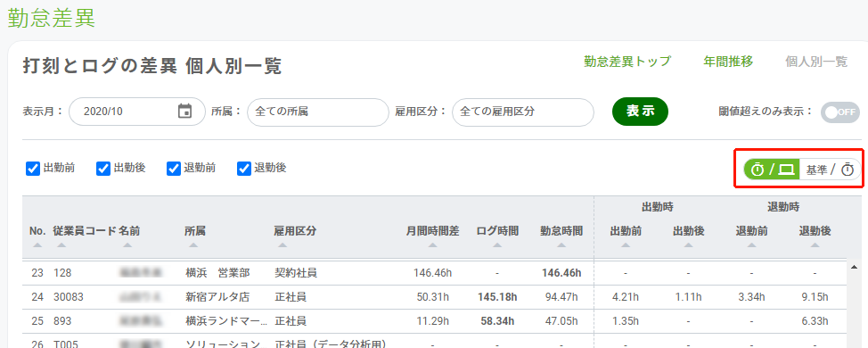Sort by 退勤前 column arrow

pos(751,244)
